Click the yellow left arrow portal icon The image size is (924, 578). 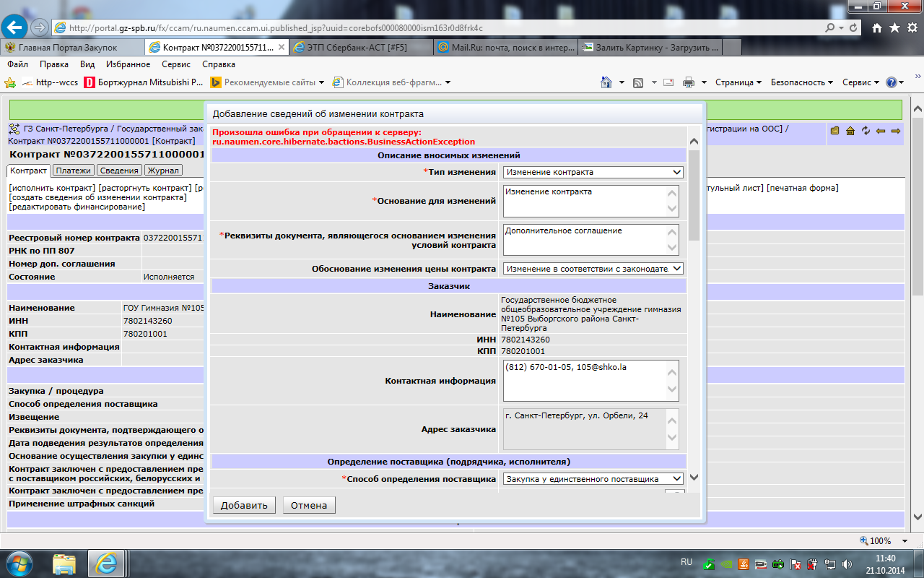[x=881, y=131]
